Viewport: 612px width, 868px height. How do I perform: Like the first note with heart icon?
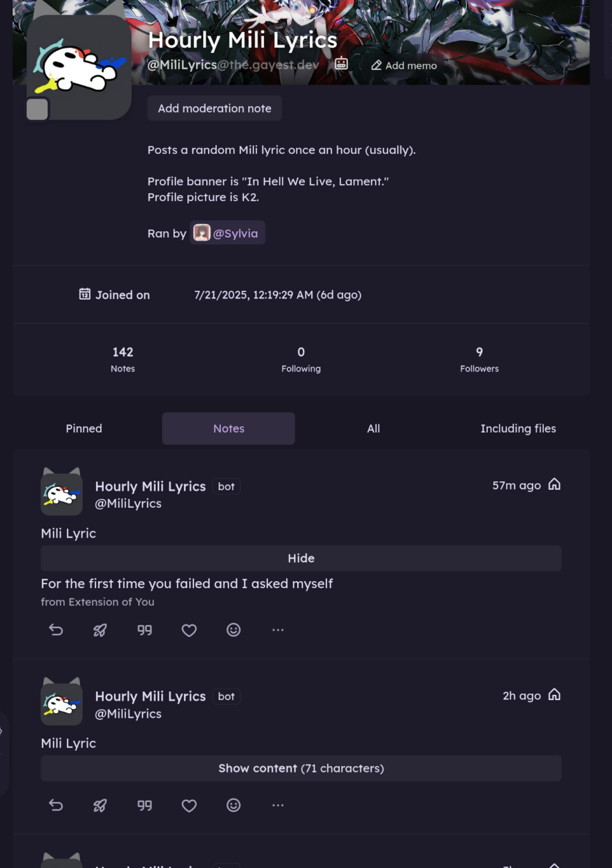pos(189,630)
